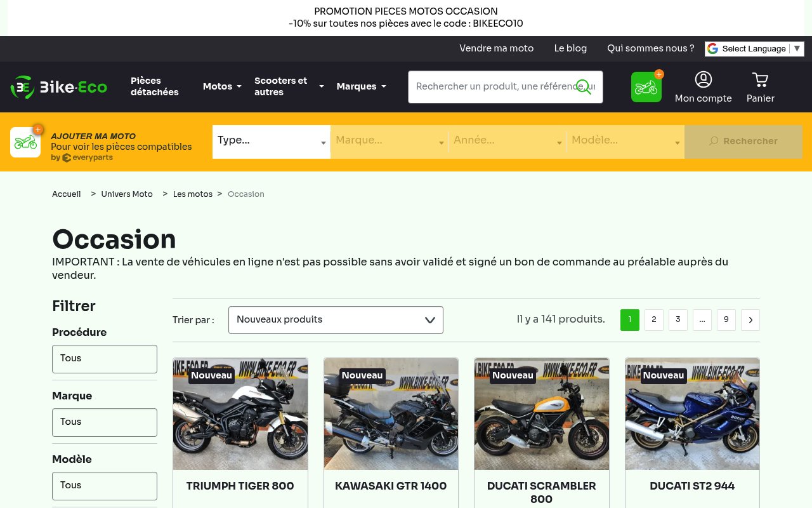The height and width of the screenshot is (508, 812).
Task: Click the Google Translate logo icon
Action: coord(712,49)
